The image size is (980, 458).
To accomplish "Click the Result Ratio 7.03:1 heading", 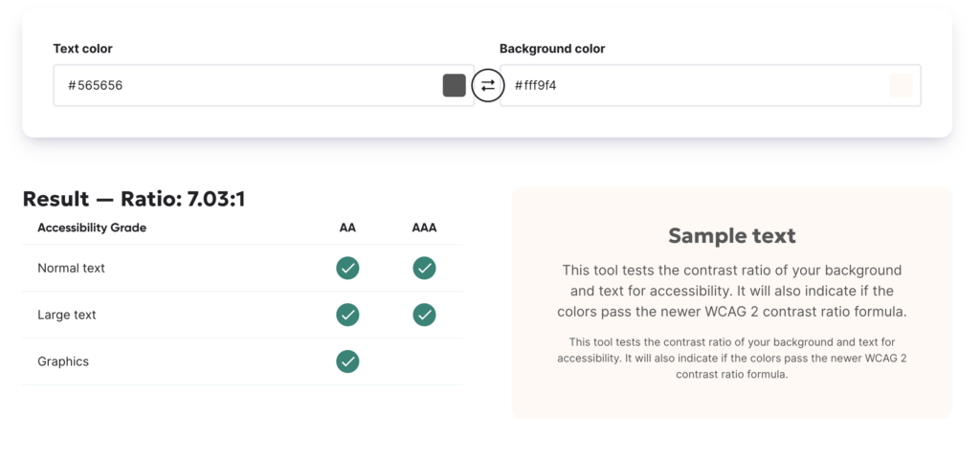I will coord(134,199).
